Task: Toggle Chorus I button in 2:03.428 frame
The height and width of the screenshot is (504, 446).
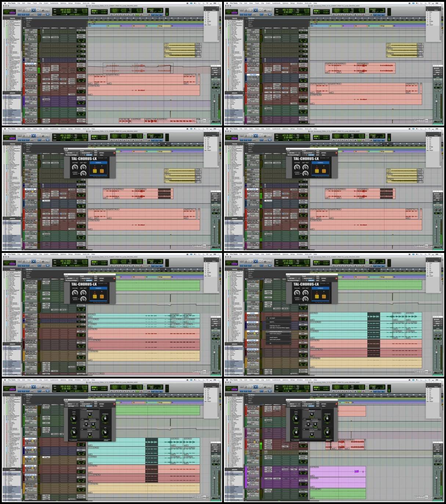Action: coord(317,296)
